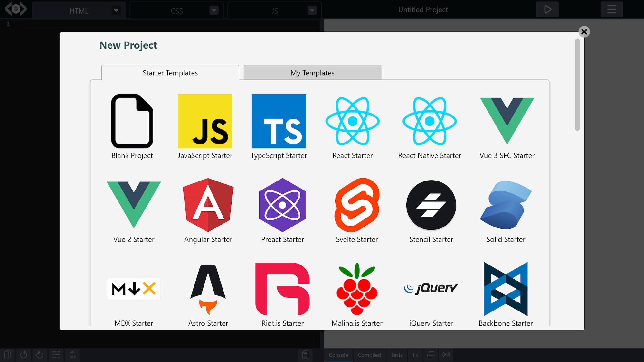644x362 pixels.
Task: Open the CSS editor dropdown arrow
Action: coord(214,11)
